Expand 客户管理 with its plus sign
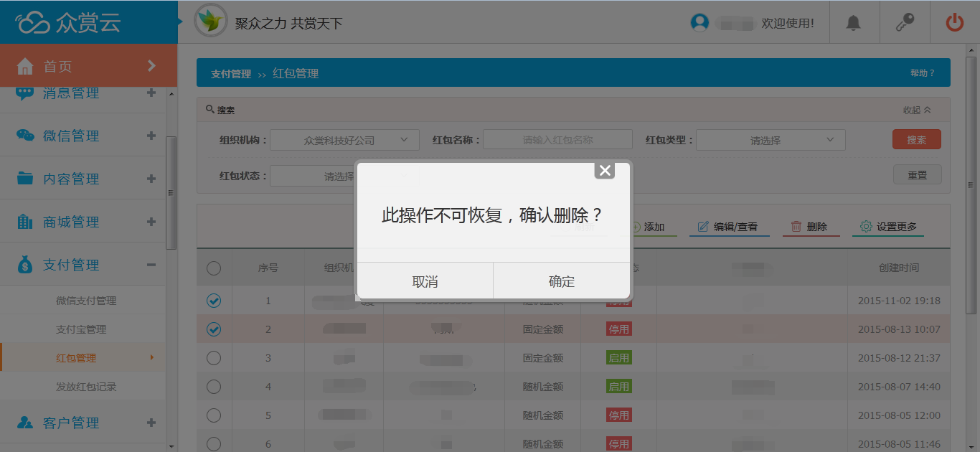The image size is (980, 452). pos(151,423)
